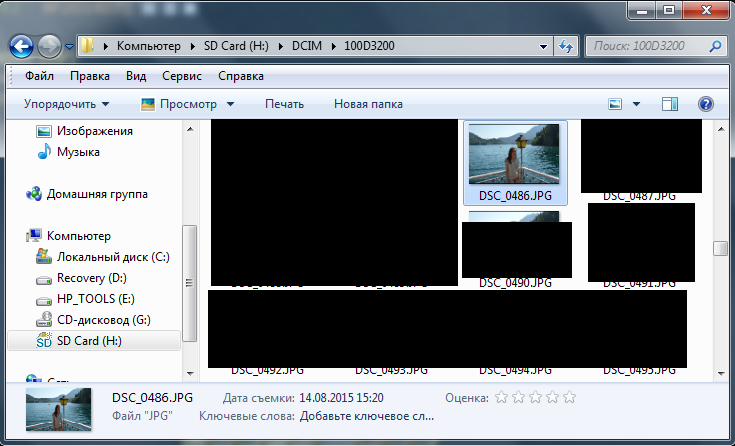Click the magnifier search icon

(715, 46)
